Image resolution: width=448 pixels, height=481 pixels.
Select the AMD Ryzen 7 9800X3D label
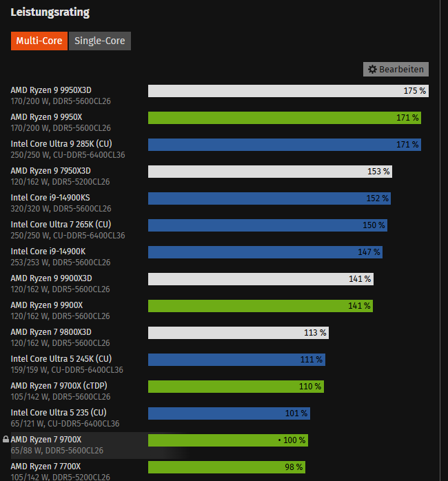pos(51,332)
